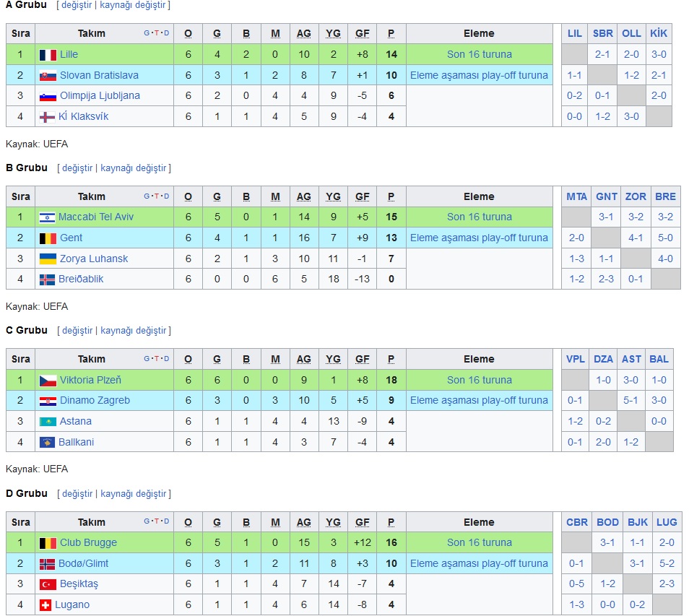Click 'değiştir' link for B Grubu
This screenshot has height=616, width=689.
click(x=77, y=168)
